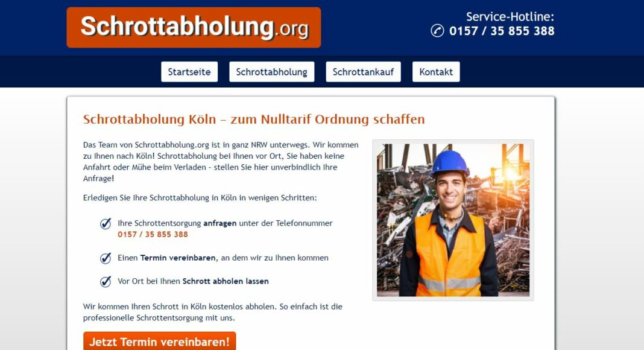Click the 'Schrottabholung Köln' orange headline
Viewport: 644px width, 350px height.
[x=254, y=119]
